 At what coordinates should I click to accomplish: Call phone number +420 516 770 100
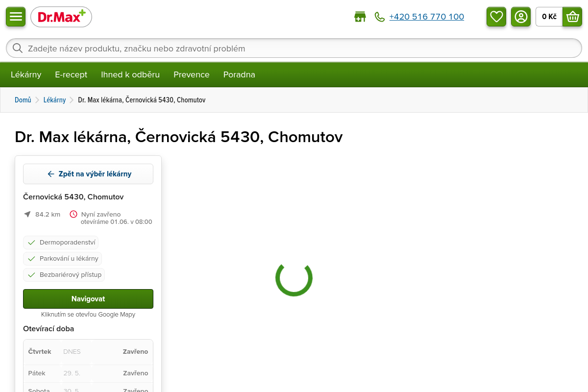click(426, 17)
